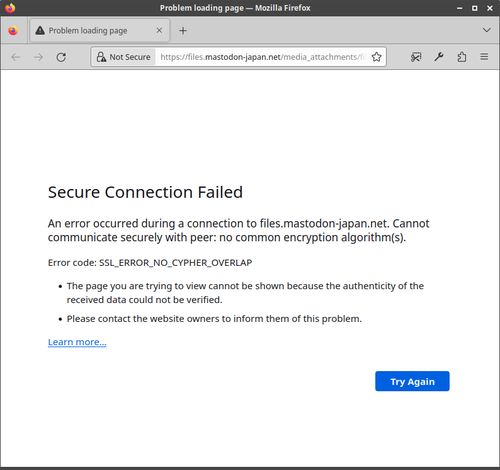Viewport: 500px width, 470px height.
Task: Reload the current page
Action: (61, 57)
